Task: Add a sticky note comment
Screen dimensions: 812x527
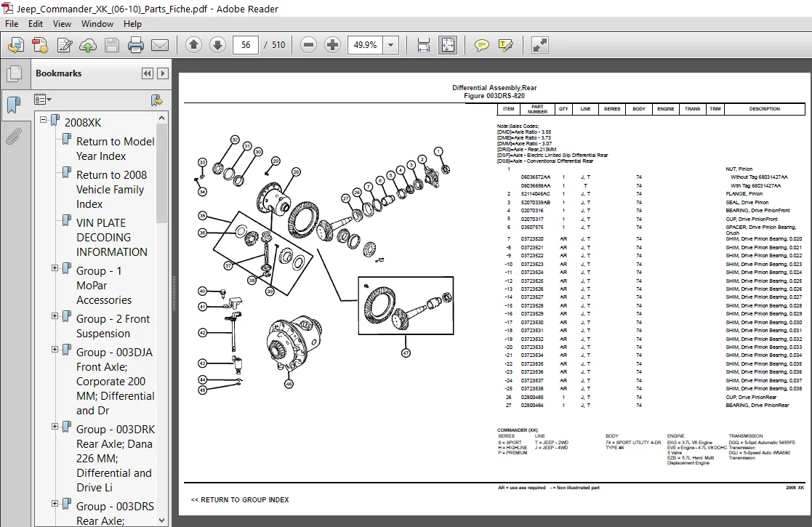Action: (x=482, y=46)
